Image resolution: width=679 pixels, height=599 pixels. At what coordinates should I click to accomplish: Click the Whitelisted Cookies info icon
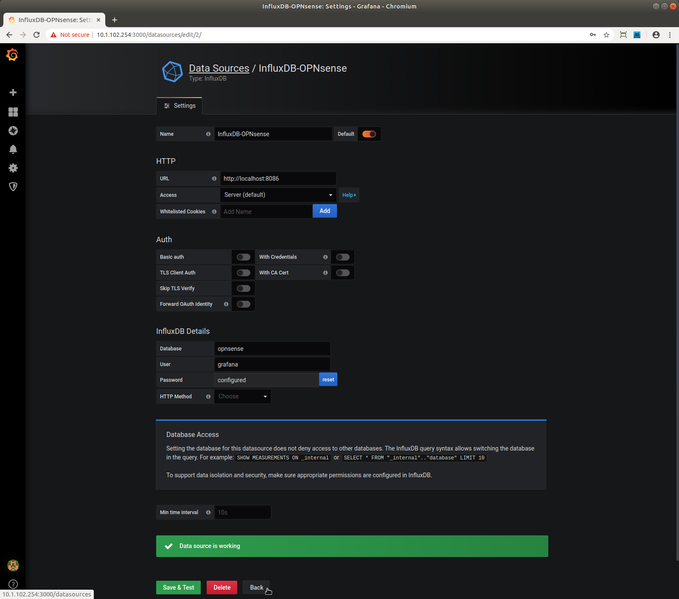pyautogui.click(x=214, y=211)
